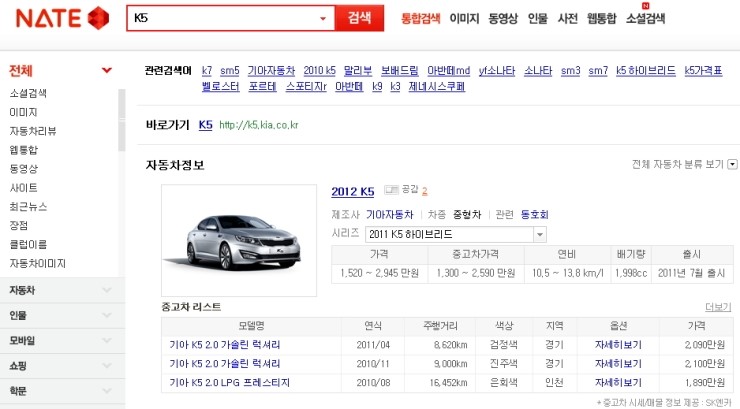Select 이미지 in the sidebar

(23, 112)
